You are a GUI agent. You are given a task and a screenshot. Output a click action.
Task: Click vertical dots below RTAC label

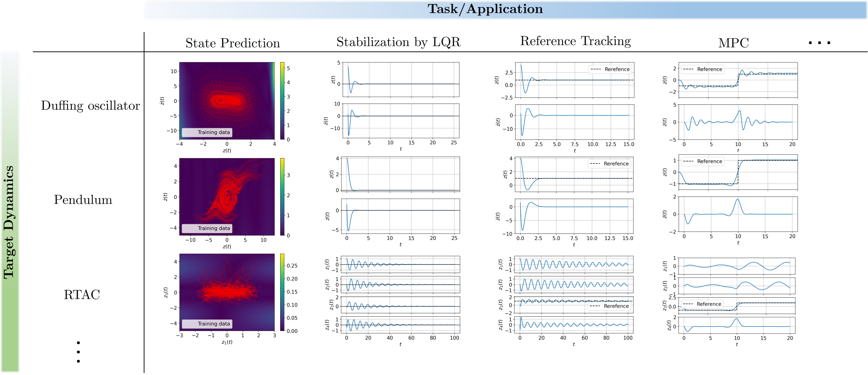[x=78, y=352]
